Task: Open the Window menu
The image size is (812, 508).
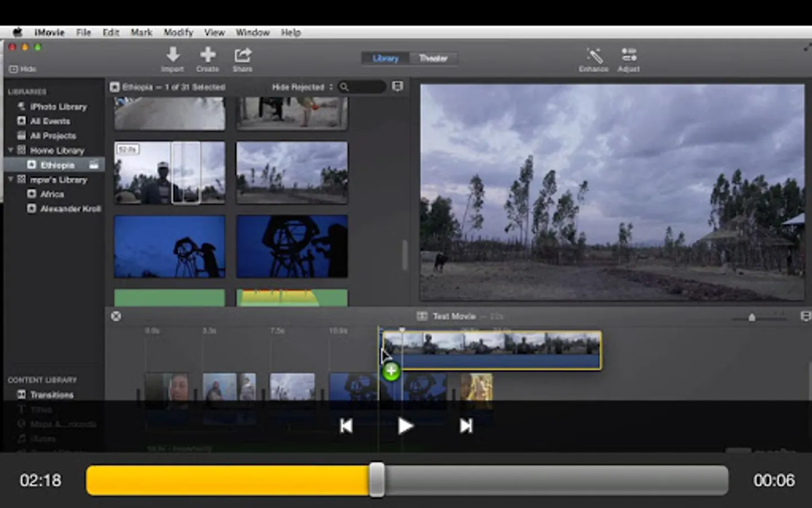Action: pyautogui.click(x=252, y=32)
